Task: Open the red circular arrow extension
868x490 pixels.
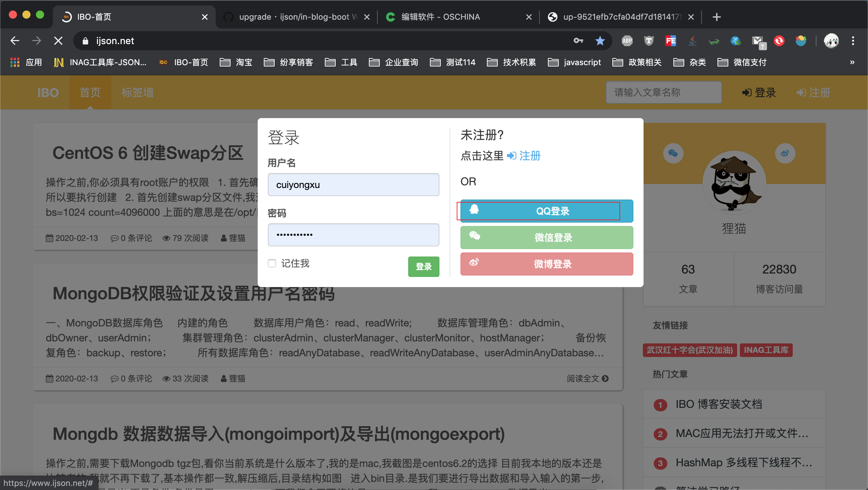Action: tap(779, 41)
